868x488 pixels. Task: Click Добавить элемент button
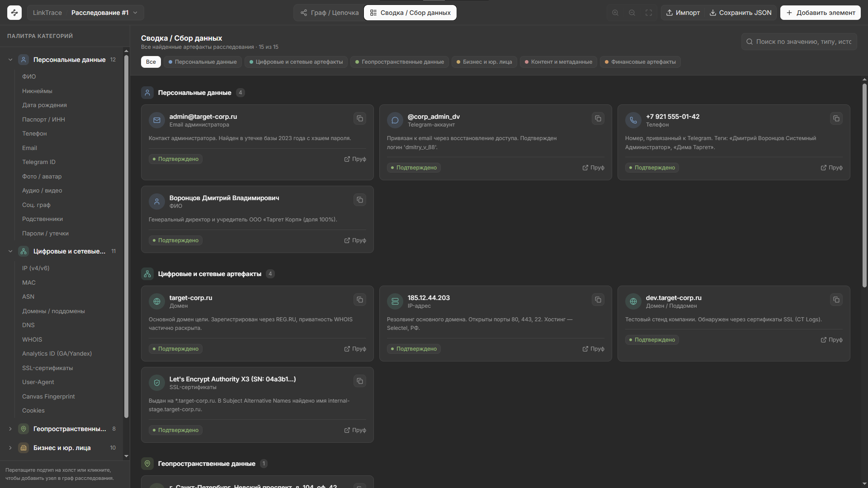[x=821, y=13]
